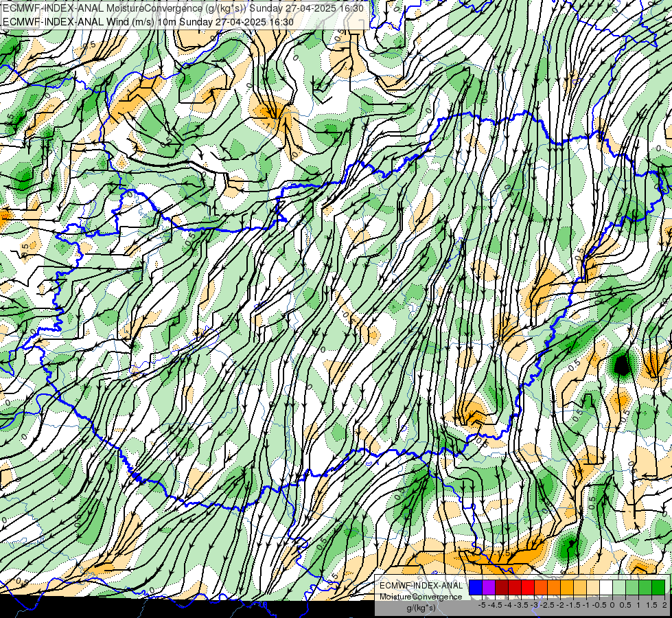Select the darkest red legend swatch above -4.5
The width and height of the screenshot is (672, 618).
coord(502,587)
